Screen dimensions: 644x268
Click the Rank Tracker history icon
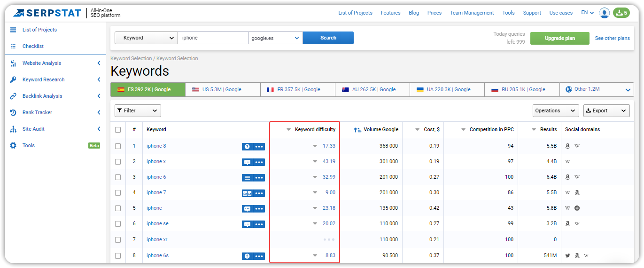(x=13, y=112)
